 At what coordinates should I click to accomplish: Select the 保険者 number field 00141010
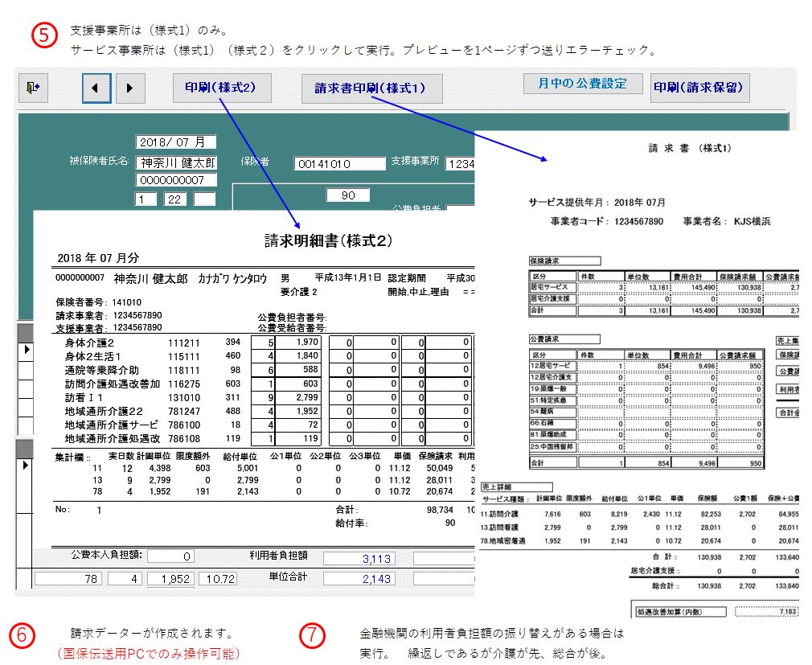coord(340,164)
